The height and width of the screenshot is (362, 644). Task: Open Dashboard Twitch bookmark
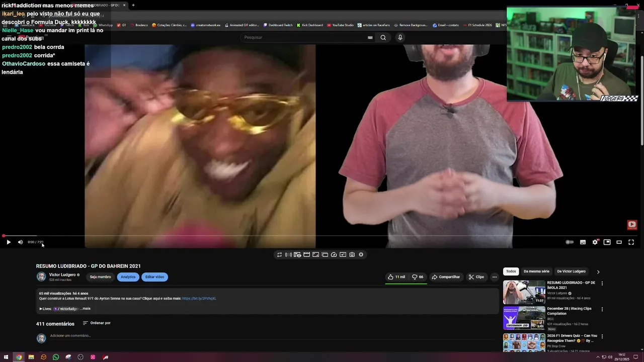click(x=278, y=25)
